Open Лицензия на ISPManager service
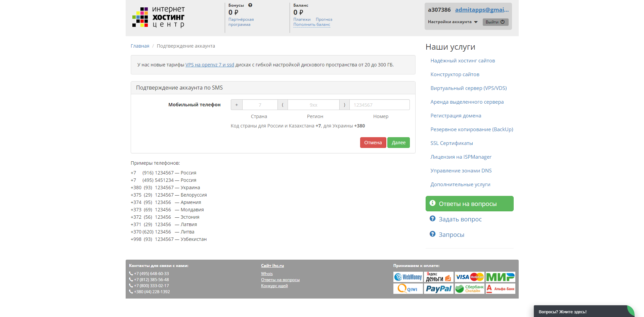644x317 pixels. (461, 157)
